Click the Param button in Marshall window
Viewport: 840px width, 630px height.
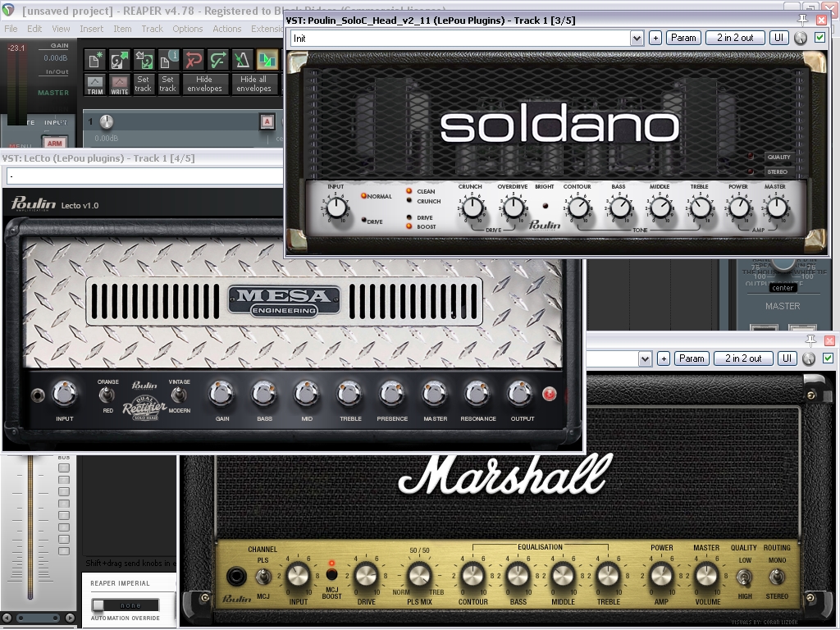coord(692,358)
